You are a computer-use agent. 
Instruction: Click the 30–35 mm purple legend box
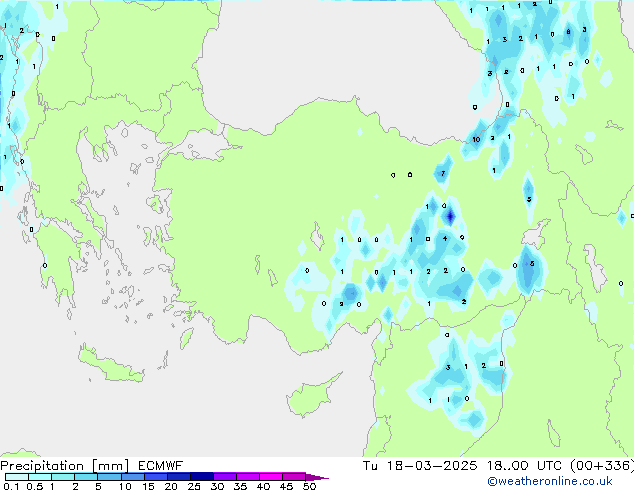pos(224,477)
